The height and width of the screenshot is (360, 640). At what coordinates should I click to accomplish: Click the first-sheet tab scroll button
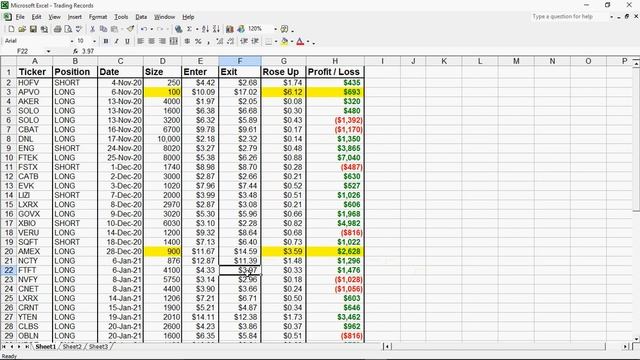tap(4, 347)
